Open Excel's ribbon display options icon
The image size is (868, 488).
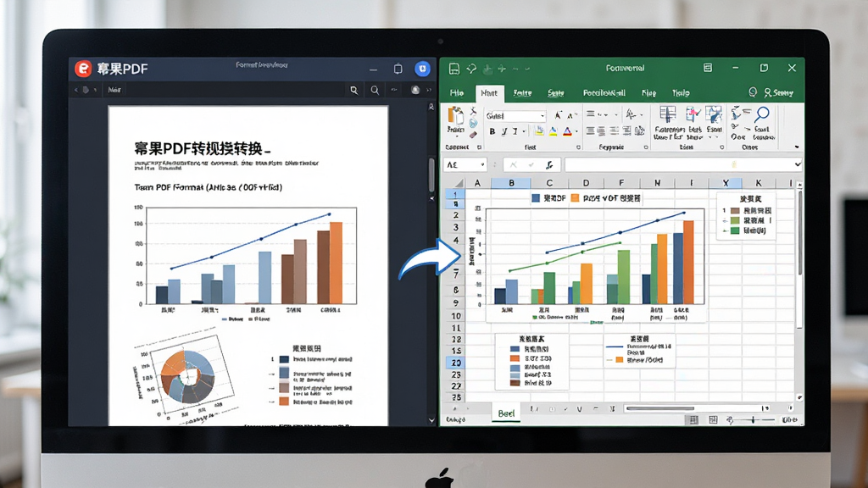tap(708, 68)
